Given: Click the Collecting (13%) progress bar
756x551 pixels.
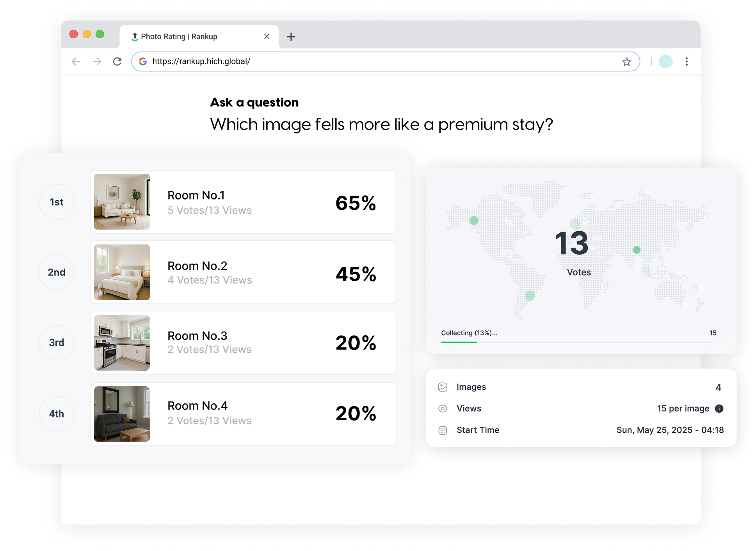Looking at the screenshot, I should [x=578, y=342].
